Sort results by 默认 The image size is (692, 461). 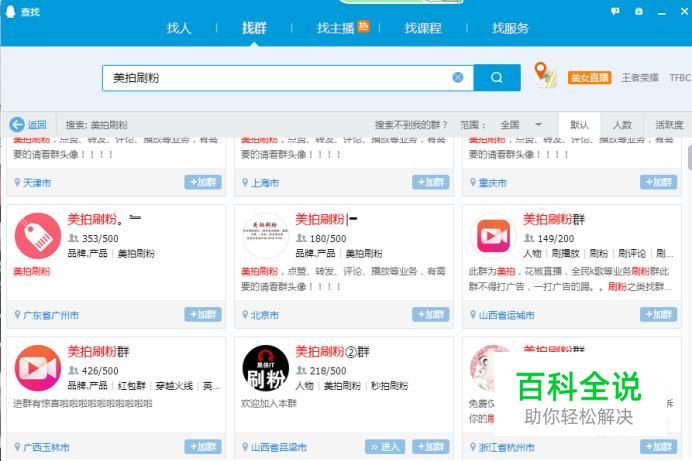coord(579,125)
